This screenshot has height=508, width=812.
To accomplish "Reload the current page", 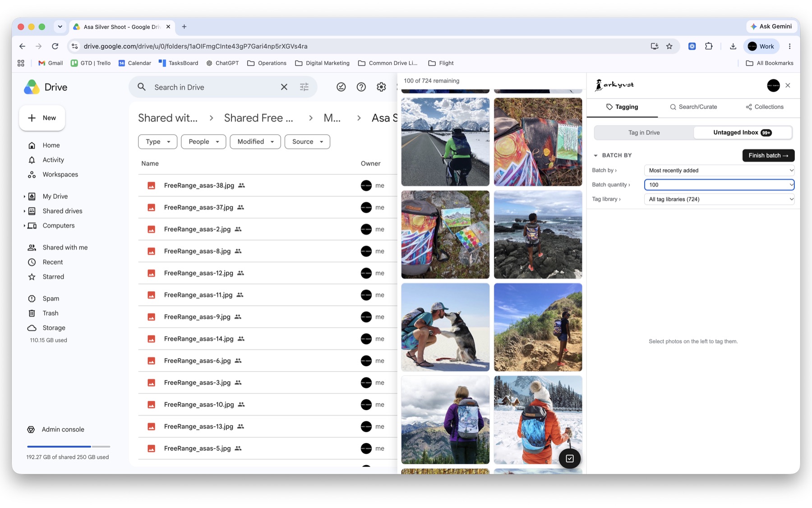I will click(x=55, y=46).
